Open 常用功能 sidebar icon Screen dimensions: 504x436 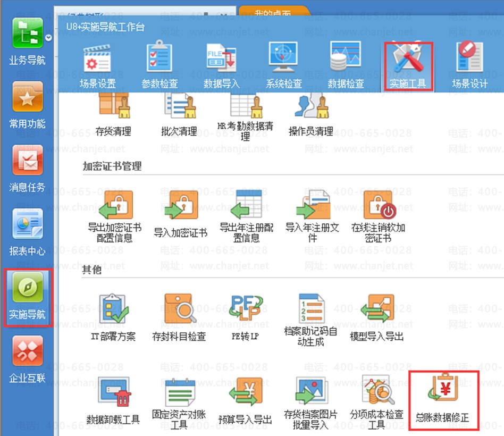coord(27,105)
